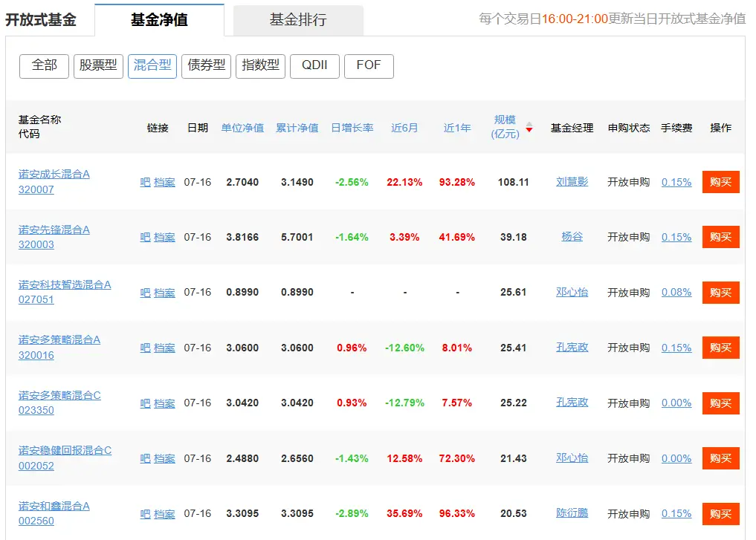Buy 诺安和鑫混合A with 购买 button

721,513
